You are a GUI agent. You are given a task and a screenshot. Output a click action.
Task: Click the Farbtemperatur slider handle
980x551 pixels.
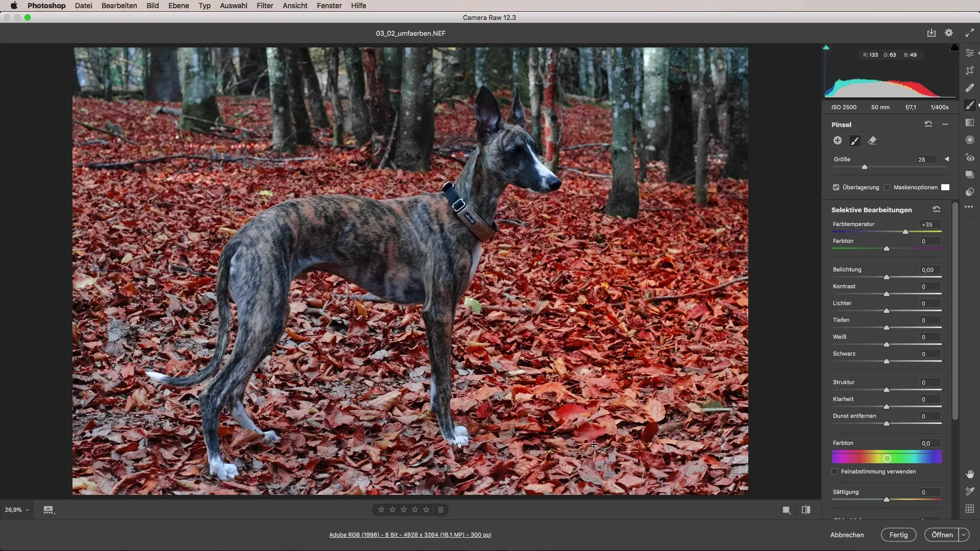[905, 232]
